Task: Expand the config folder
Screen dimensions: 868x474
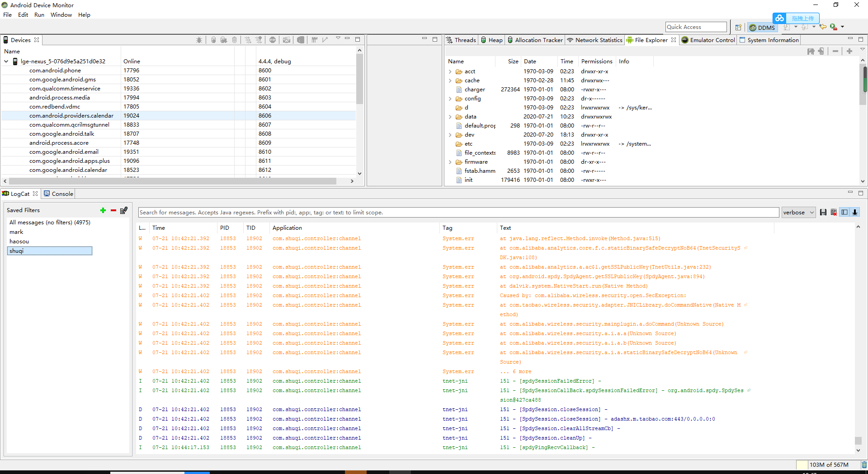Action: 450,99
